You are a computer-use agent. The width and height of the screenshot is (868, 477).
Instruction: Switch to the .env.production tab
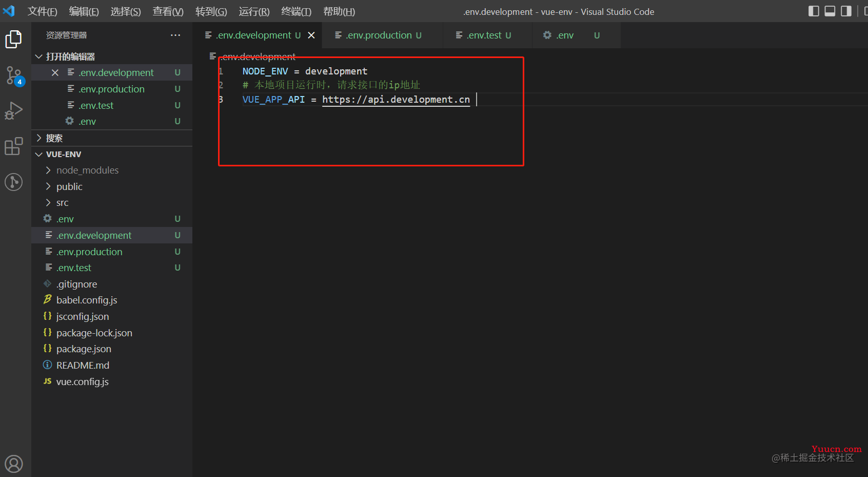point(382,35)
